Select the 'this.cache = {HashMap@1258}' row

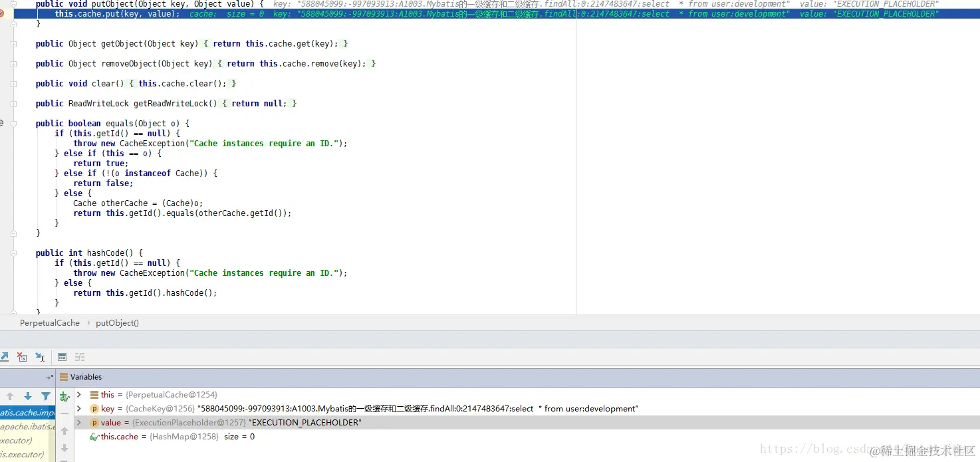pyautogui.click(x=527, y=437)
